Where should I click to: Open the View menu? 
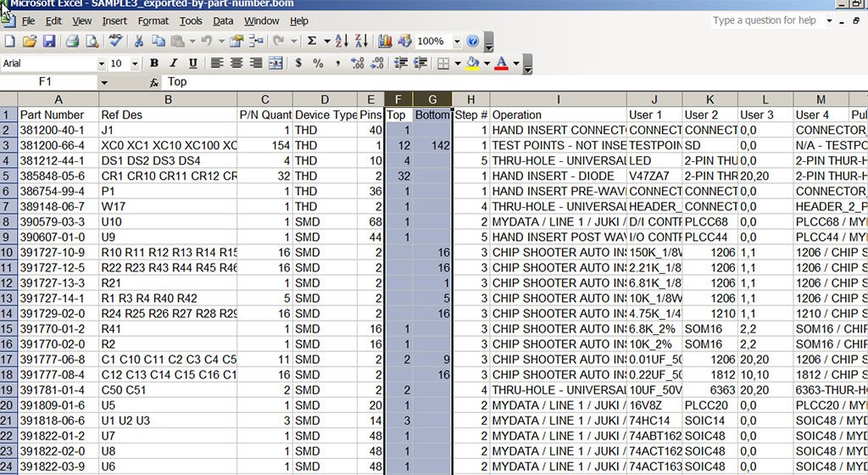click(82, 21)
